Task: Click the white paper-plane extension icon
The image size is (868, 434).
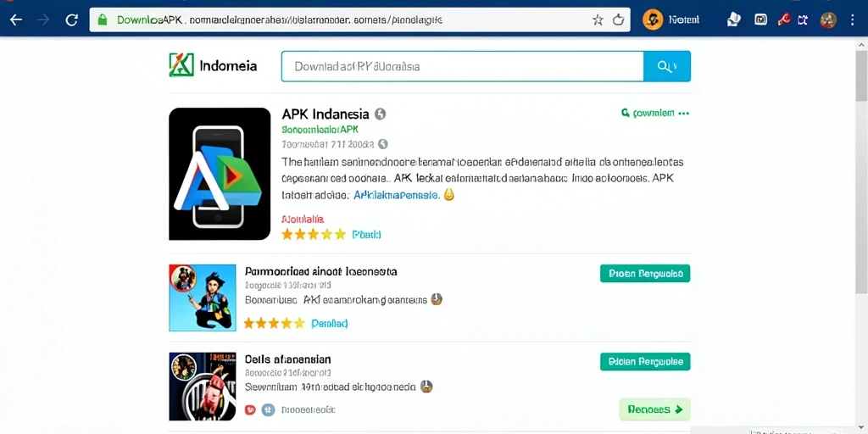Action: click(x=734, y=20)
